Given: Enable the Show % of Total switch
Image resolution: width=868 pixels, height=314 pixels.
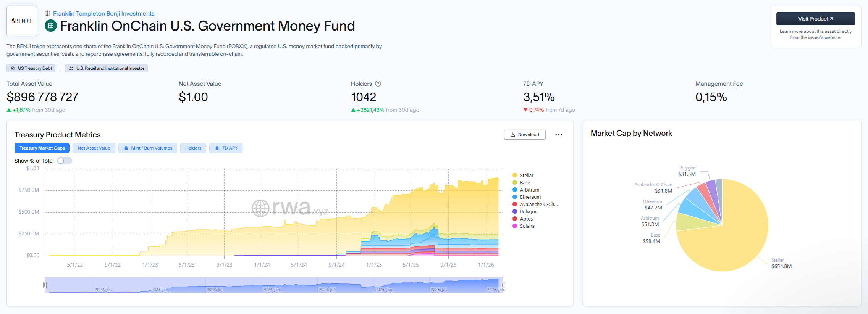Looking at the screenshot, I should 64,161.
